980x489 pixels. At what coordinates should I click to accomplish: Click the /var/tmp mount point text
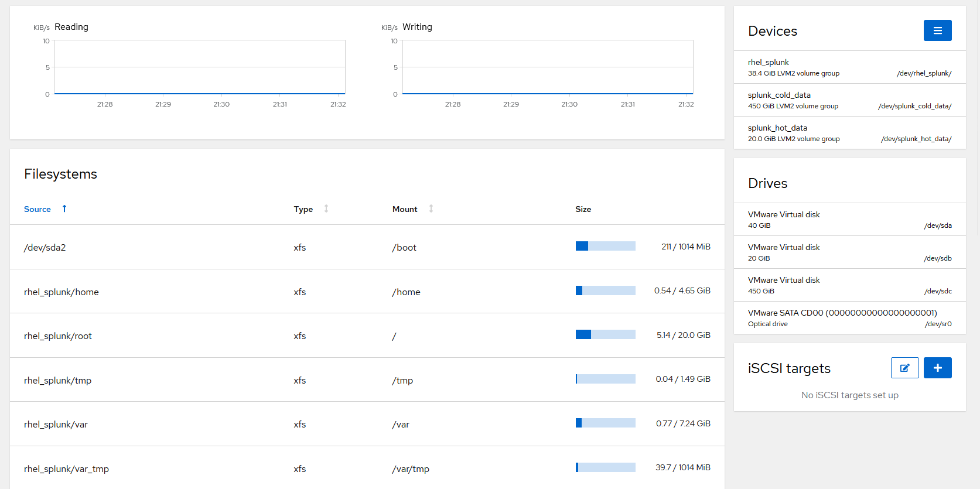coord(411,469)
